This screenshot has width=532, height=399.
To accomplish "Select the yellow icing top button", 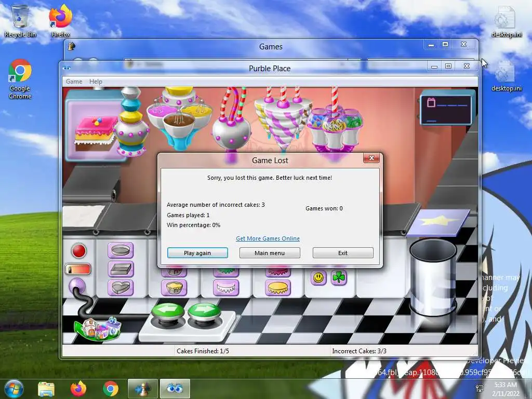I will [x=278, y=288].
